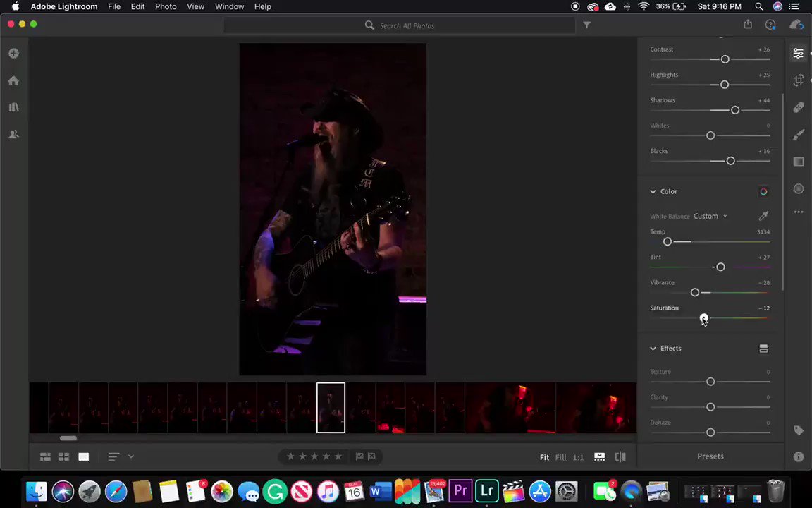The width and height of the screenshot is (812, 508).
Task: Open Premiere Pro from the dock
Action: [460, 490]
